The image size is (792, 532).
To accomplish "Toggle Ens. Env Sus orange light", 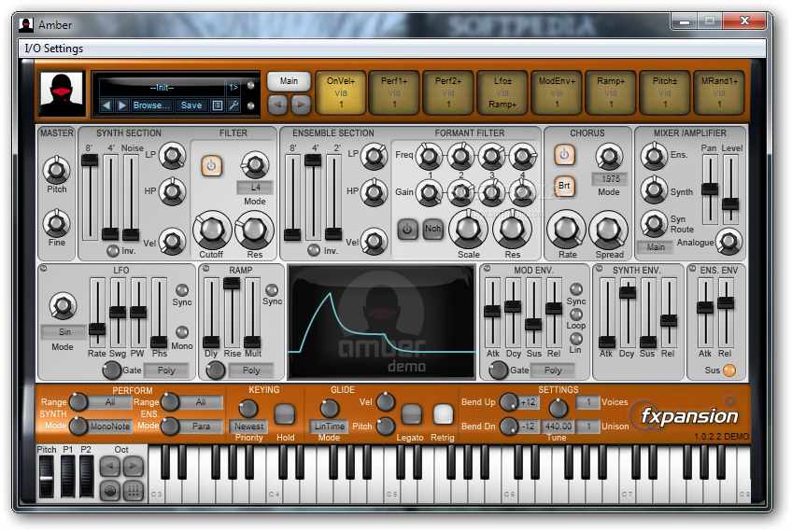I will pyautogui.click(x=729, y=370).
